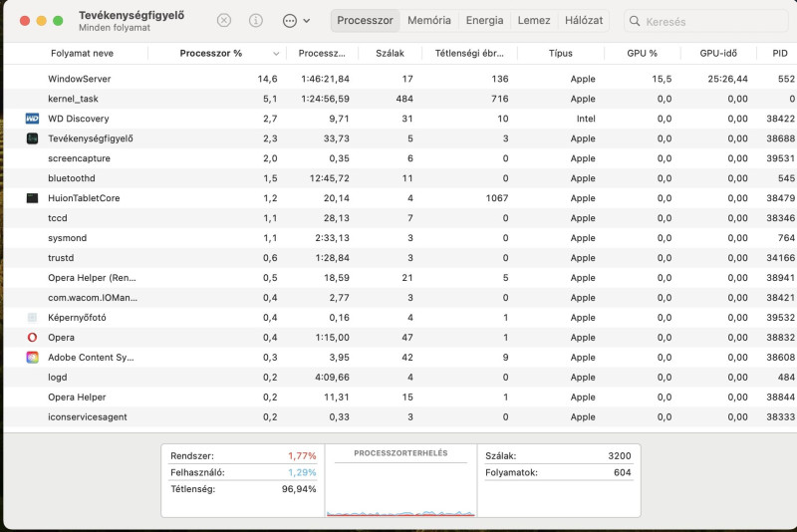Click the 484 threads value of kernel_task
Image resolution: width=797 pixels, height=532 pixels.
coord(404,99)
